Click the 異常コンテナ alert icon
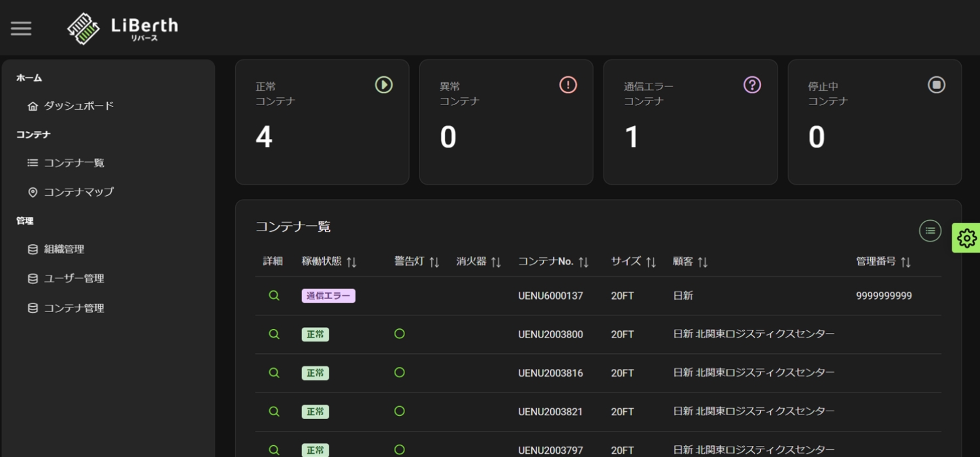This screenshot has width=980, height=457. click(568, 85)
